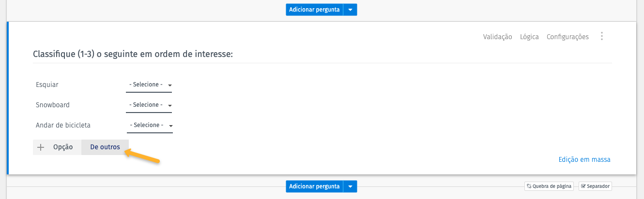Image resolution: width=644 pixels, height=199 pixels.
Task: Open the Selecione dropdown for Esquiar
Action: 149,85
